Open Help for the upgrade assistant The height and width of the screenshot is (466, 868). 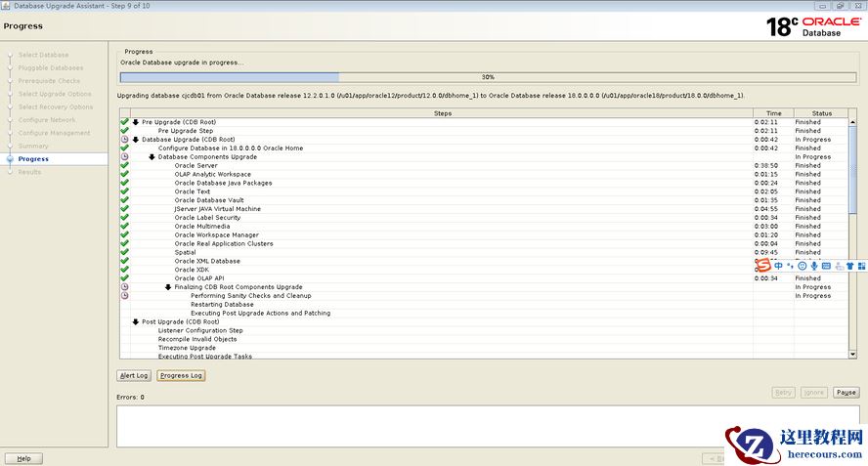tap(23, 458)
